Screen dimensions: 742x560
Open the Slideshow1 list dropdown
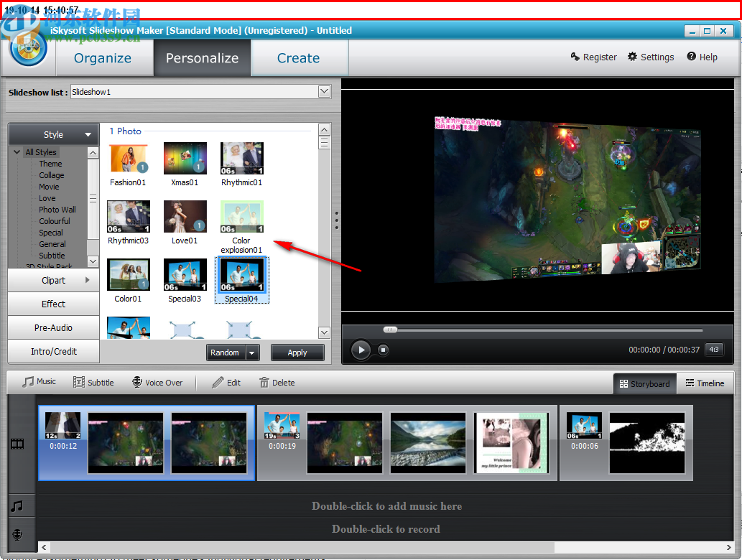tap(323, 91)
